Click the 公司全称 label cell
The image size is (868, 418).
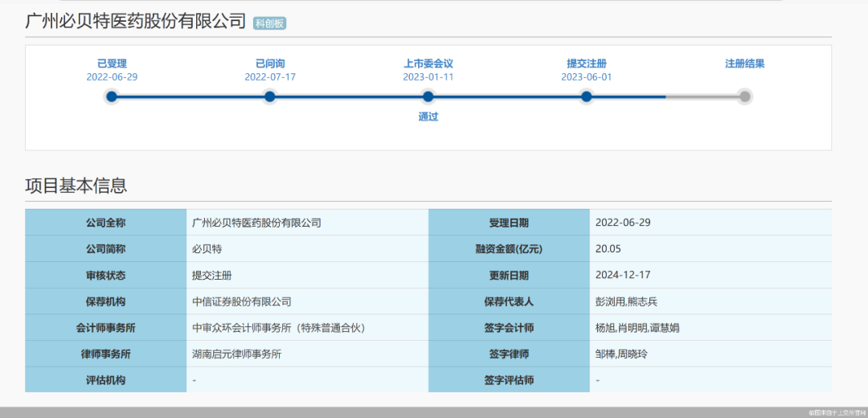[x=106, y=223]
